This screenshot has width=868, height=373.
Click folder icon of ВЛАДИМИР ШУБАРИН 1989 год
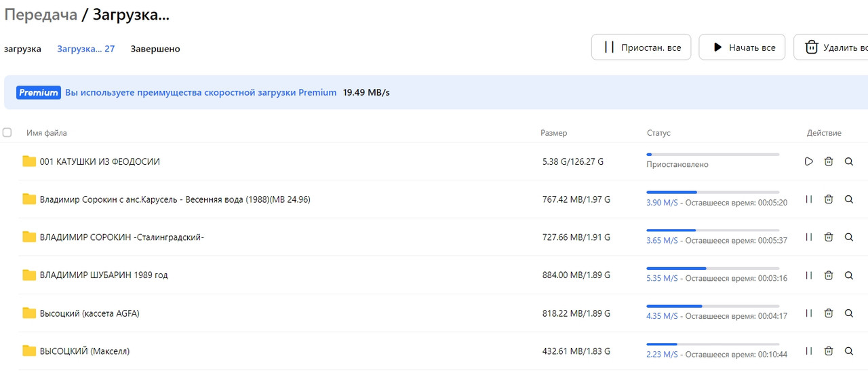29,275
